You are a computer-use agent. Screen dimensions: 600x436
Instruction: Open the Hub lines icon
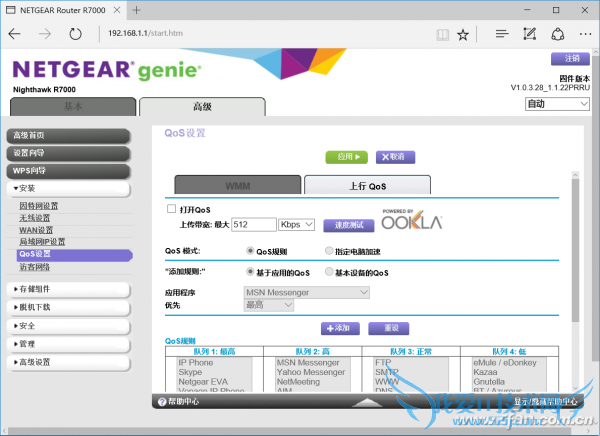502,34
